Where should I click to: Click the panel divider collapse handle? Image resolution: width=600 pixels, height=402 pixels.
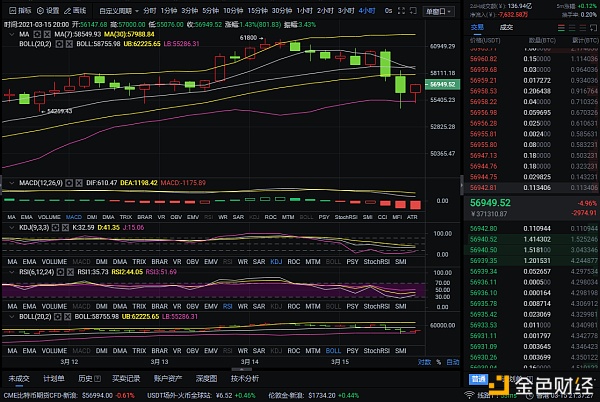(x=464, y=185)
